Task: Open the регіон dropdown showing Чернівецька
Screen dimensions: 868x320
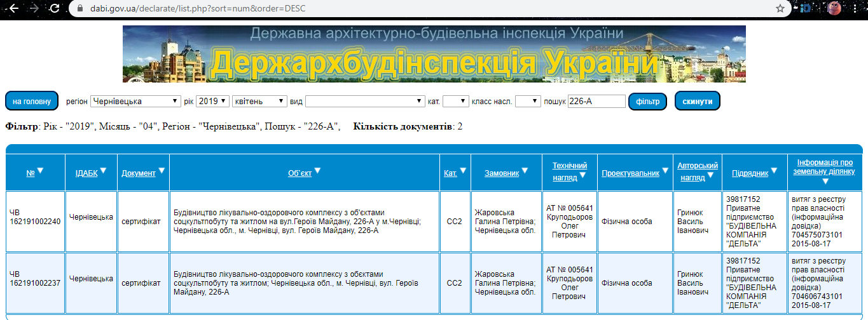Action: coord(136,102)
